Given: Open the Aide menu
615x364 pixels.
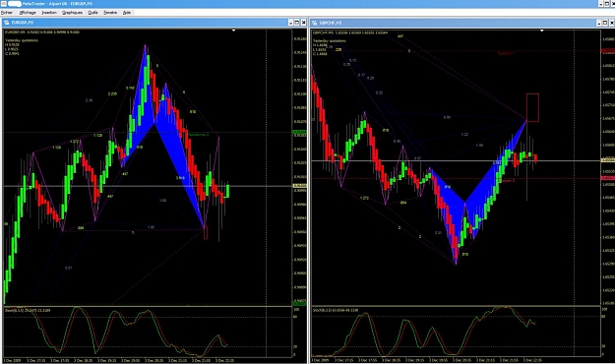Looking at the screenshot, I should [x=127, y=13].
